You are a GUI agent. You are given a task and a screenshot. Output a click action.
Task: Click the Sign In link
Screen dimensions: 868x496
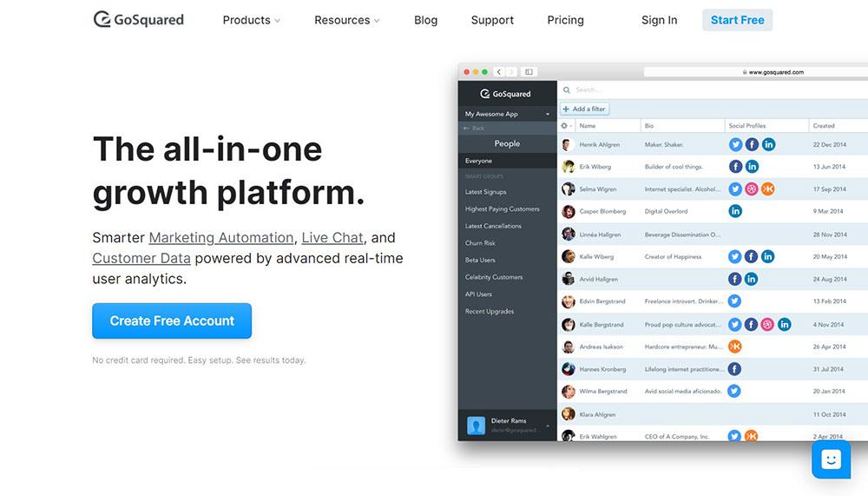[x=659, y=20]
